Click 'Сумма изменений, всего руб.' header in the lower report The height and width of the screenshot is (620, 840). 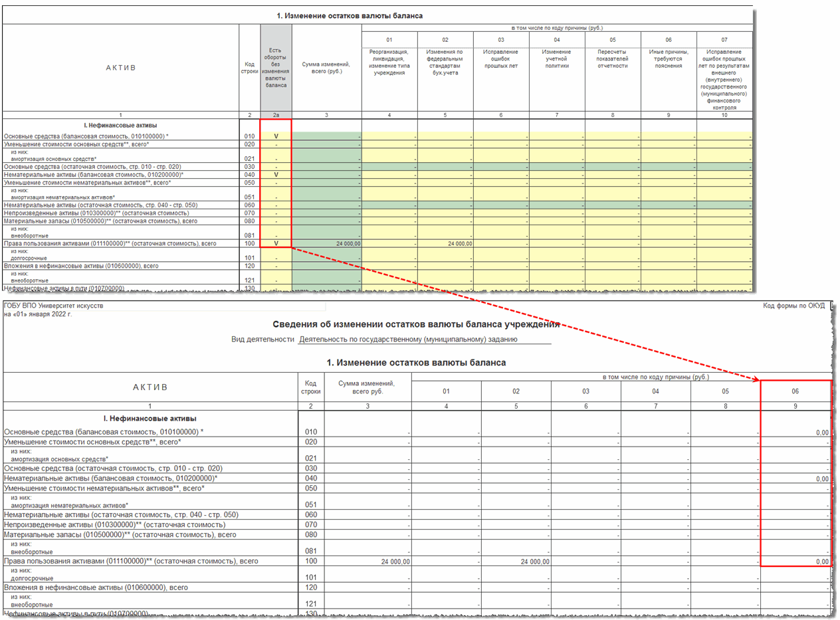pos(367,387)
